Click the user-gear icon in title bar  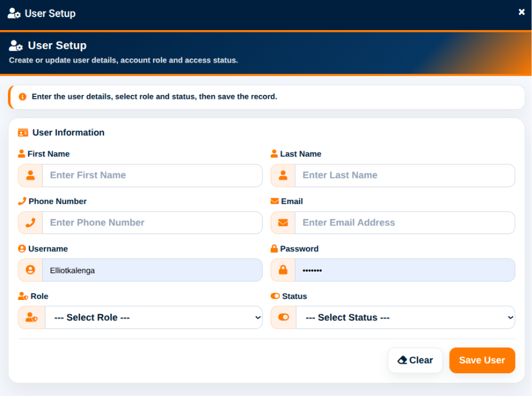[14, 13]
